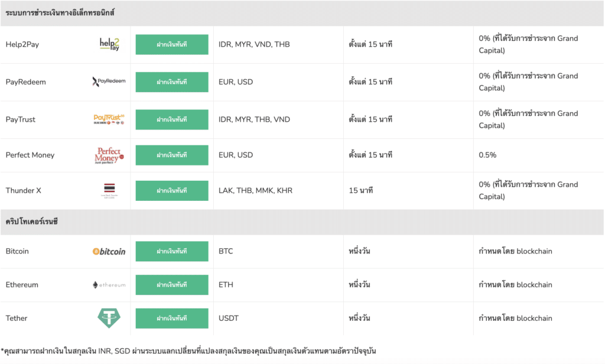Screen dimensions: 605x364
Task: Hit the Ethereum deposit button
Action: pyautogui.click(x=172, y=285)
